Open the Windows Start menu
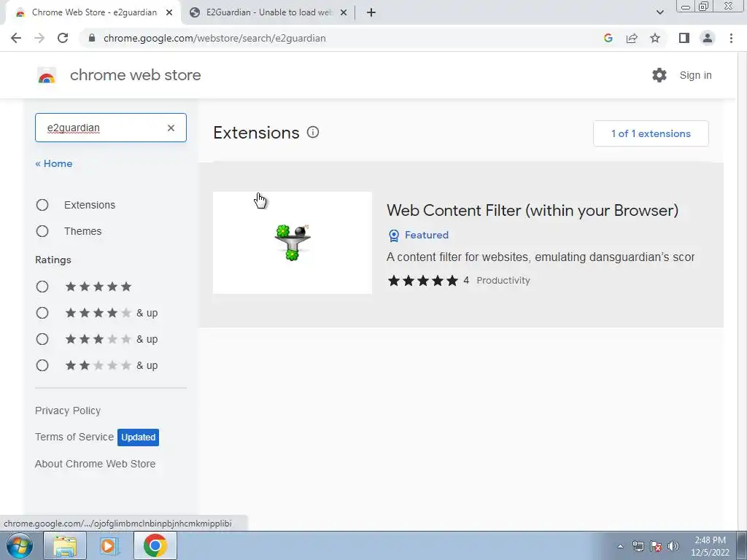 (x=18, y=545)
